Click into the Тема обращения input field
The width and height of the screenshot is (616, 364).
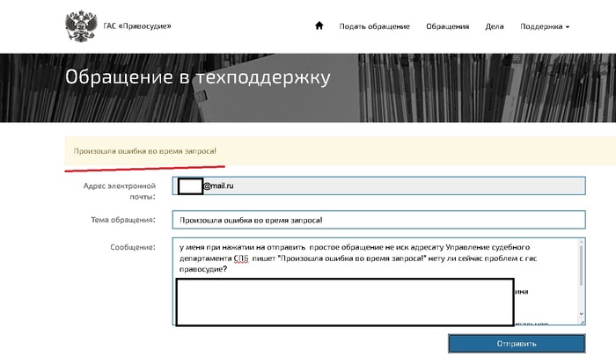point(378,220)
